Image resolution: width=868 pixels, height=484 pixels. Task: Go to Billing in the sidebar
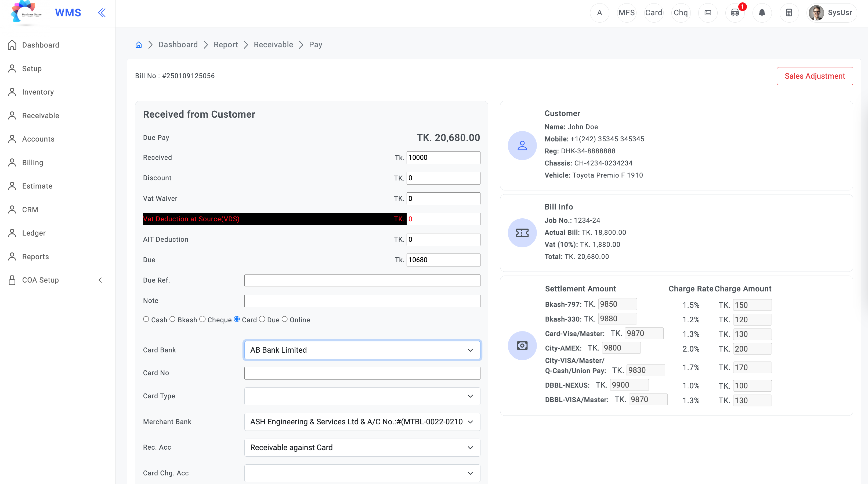pos(32,163)
